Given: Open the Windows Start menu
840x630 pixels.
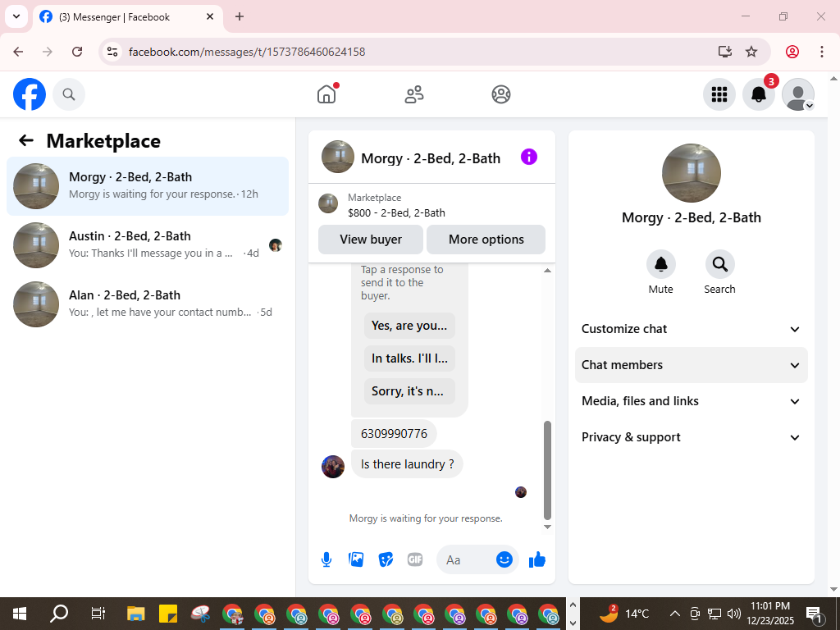Looking at the screenshot, I should click(20, 614).
